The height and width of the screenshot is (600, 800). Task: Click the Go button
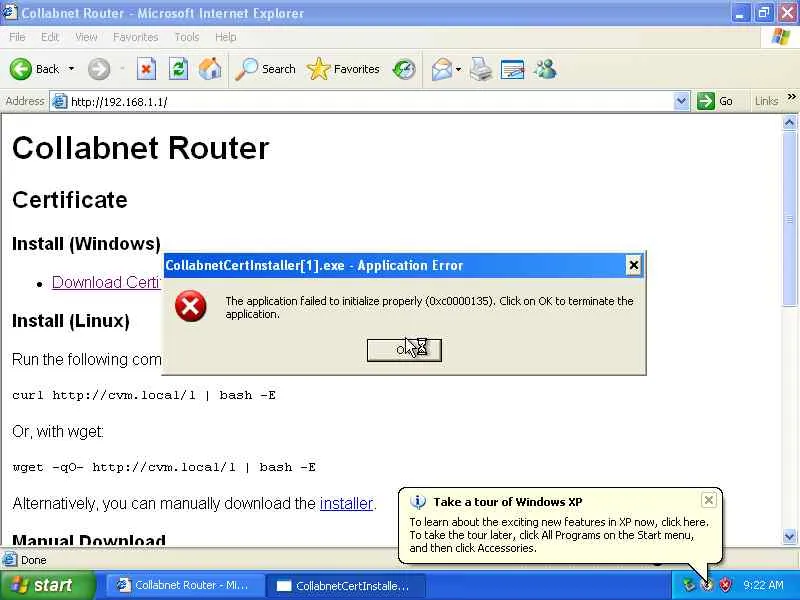[x=715, y=101]
